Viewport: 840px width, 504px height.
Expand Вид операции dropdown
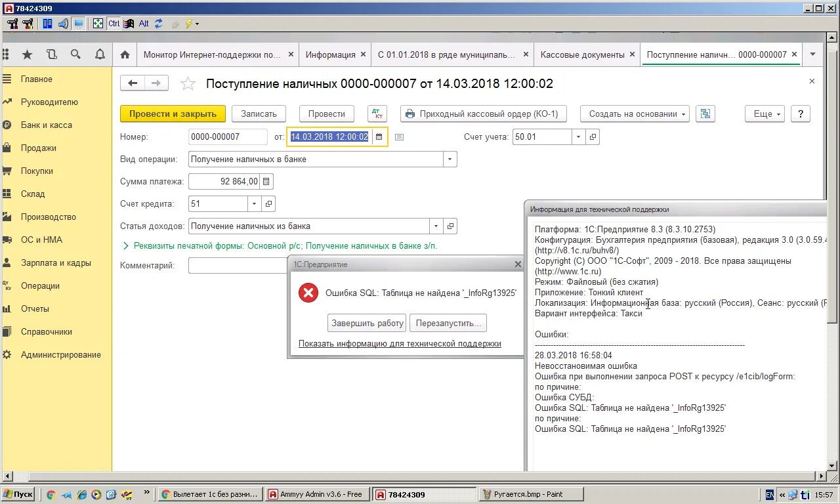point(450,159)
